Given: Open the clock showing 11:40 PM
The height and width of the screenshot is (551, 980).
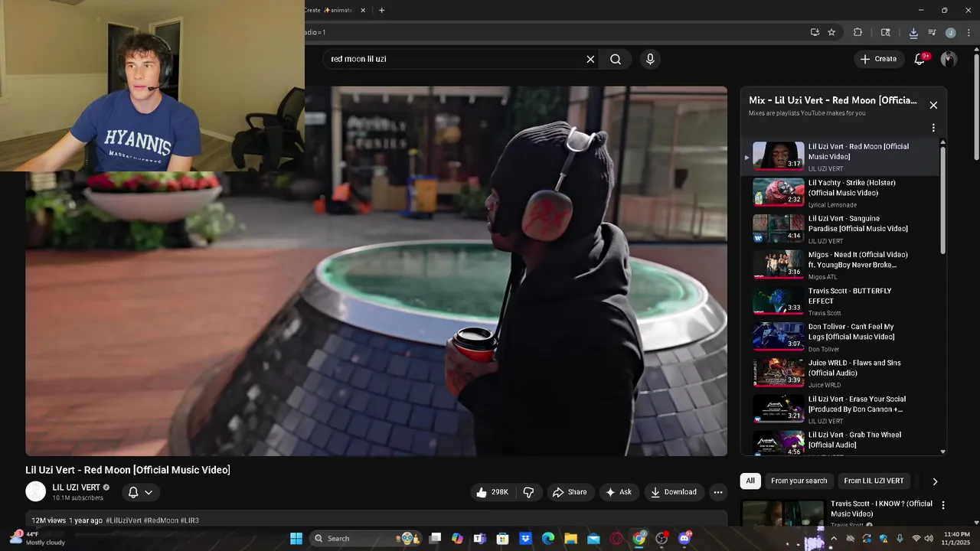Looking at the screenshot, I should point(957,538).
